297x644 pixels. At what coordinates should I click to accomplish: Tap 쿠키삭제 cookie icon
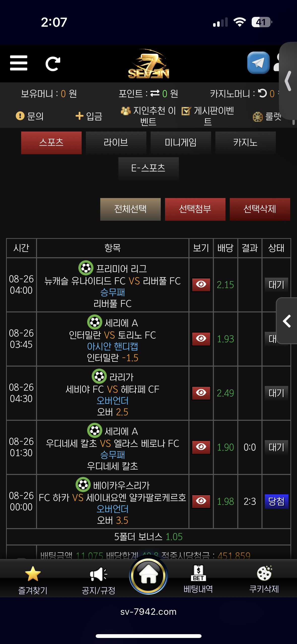click(x=264, y=573)
